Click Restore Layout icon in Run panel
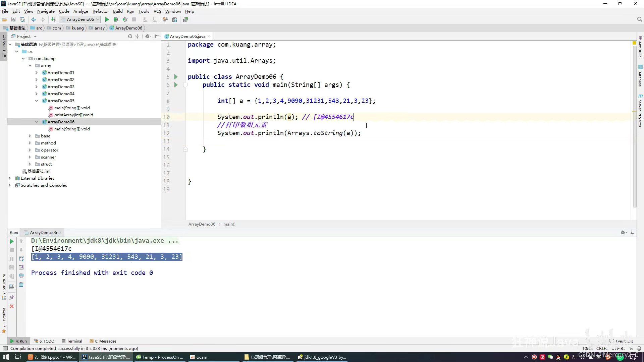 click(x=12, y=287)
